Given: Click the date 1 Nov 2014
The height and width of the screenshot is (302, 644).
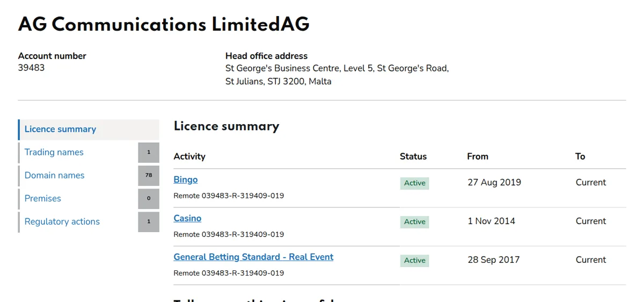Looking at the screenshot, I should pos(491,221).
